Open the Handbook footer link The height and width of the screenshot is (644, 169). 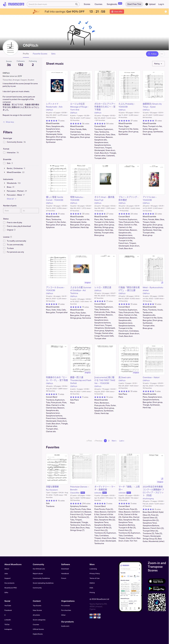point(65,574)
